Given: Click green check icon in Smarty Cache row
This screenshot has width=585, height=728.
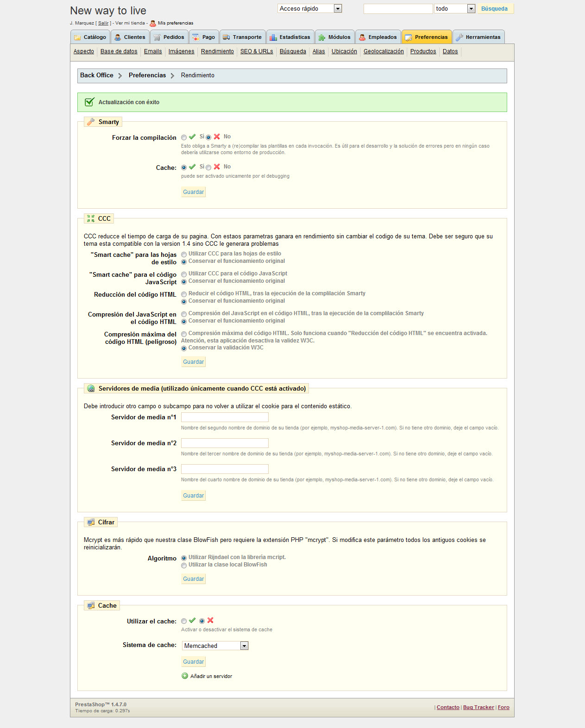Looking at the screenshot, I should [192, 167].
